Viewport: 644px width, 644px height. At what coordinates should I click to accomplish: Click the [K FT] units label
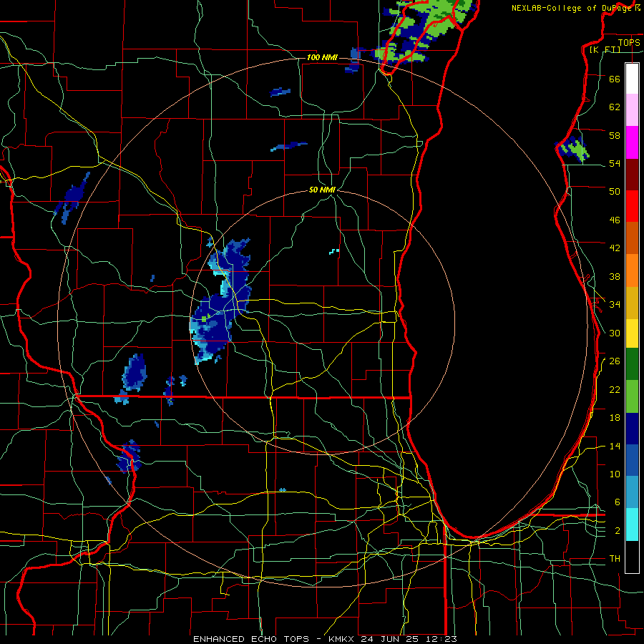605,49
